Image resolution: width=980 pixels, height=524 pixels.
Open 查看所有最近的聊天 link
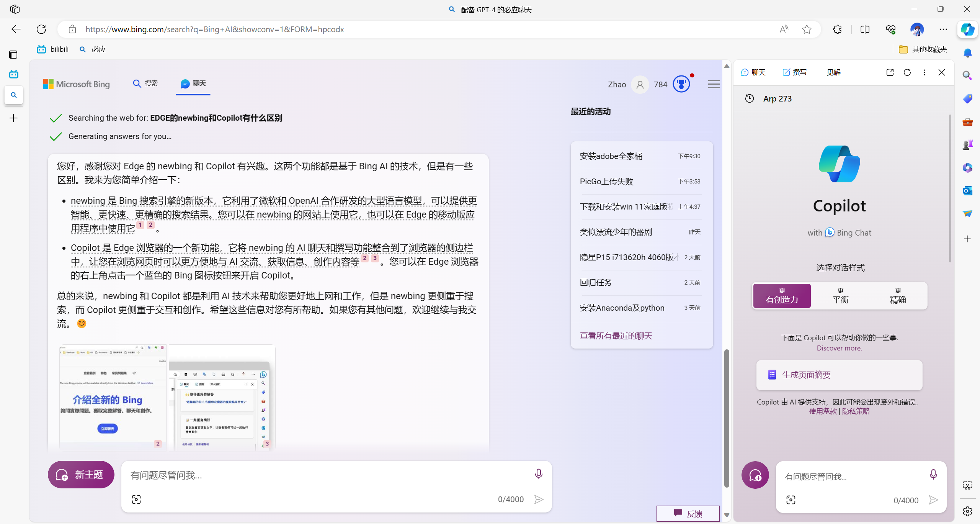616,336
